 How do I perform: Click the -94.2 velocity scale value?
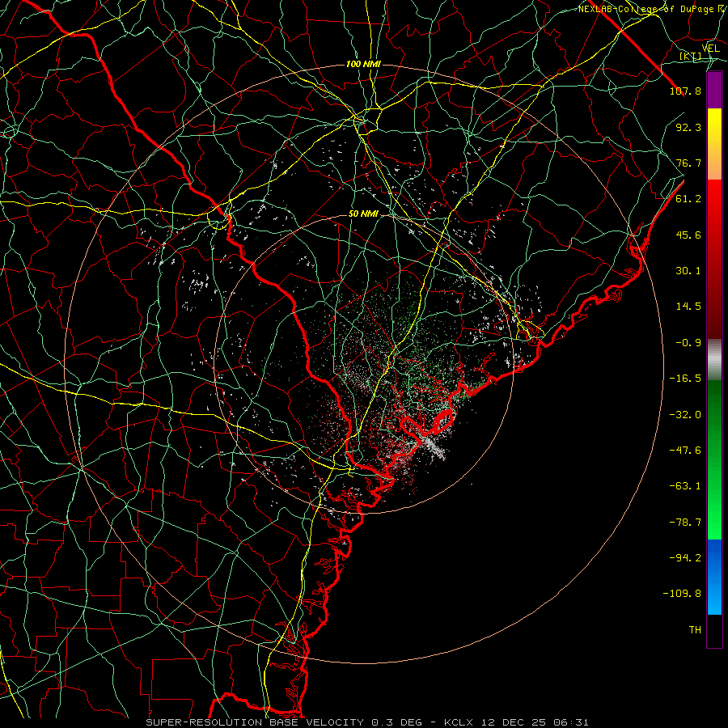685,558
